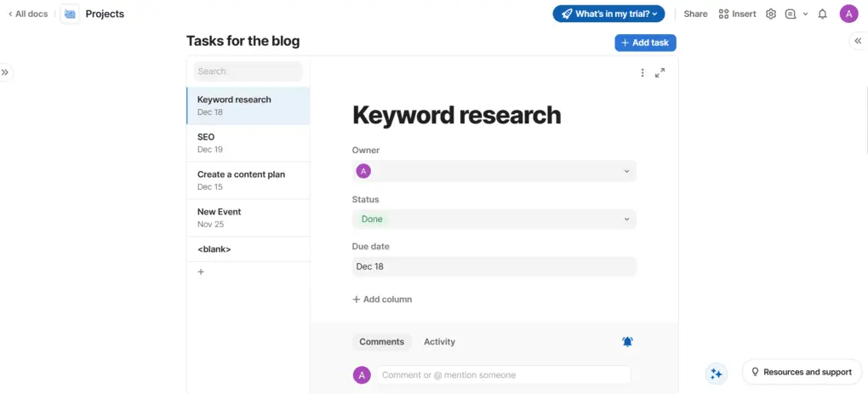The height and width of the screenshot is (394, 868).
Task: Click the comment input field
Action: 504,374
